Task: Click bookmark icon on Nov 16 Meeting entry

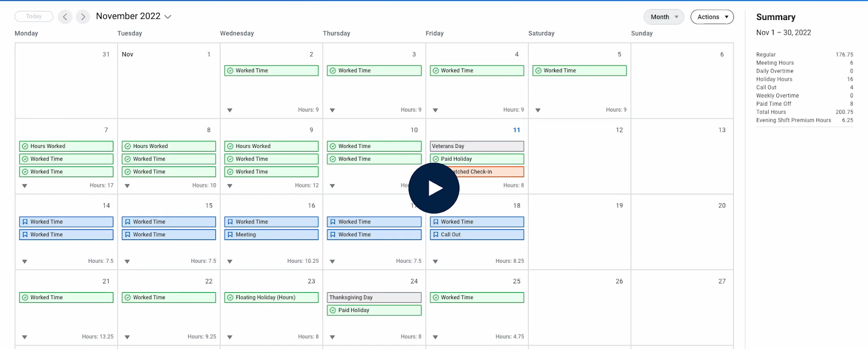Action: pyautogui.click(x=230, y=235)
